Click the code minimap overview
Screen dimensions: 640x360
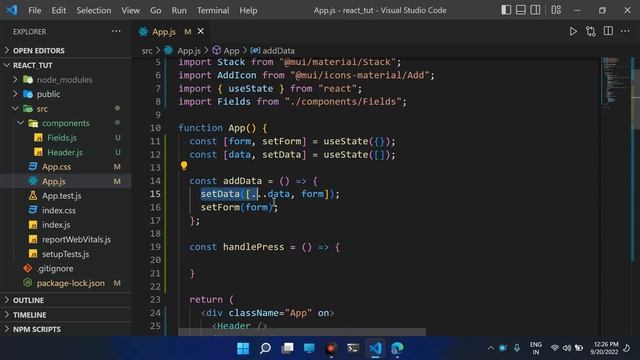click(615, 82)
